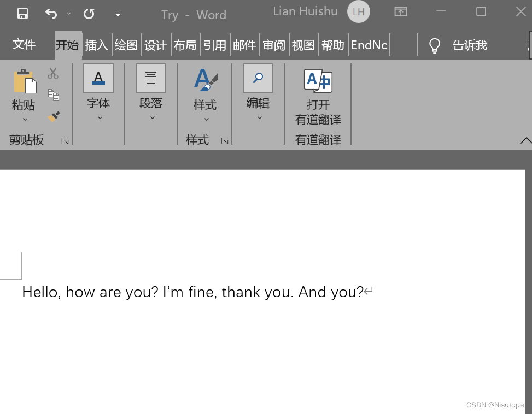The height and width of the screenshot is (414, 532).
Task: Open the Customize Quick Access Toolbar dropdown
Action: coord(118,14)
